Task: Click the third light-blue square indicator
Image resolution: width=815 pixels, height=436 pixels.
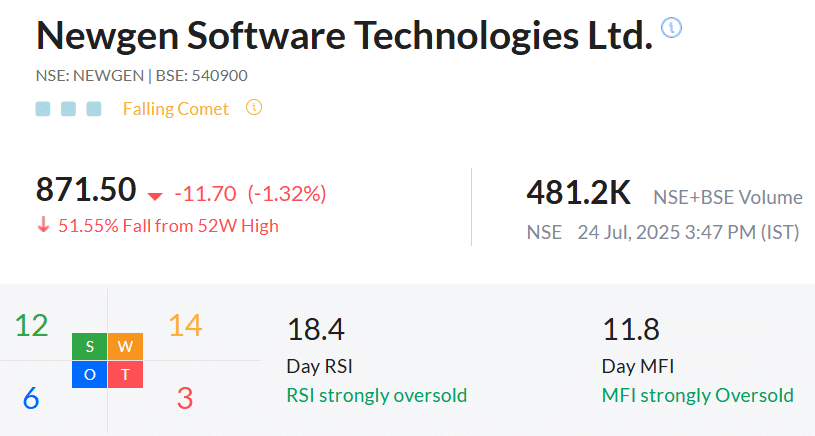Action: pos(94,109)
